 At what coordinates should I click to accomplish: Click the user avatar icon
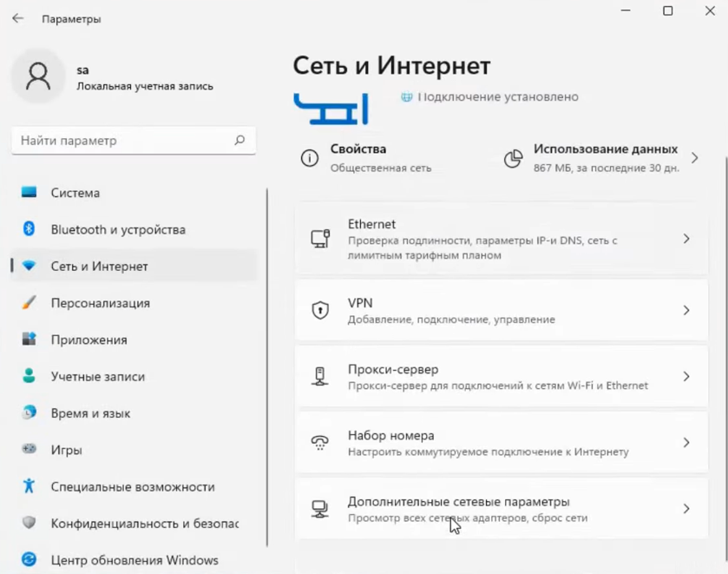(38, 76)
